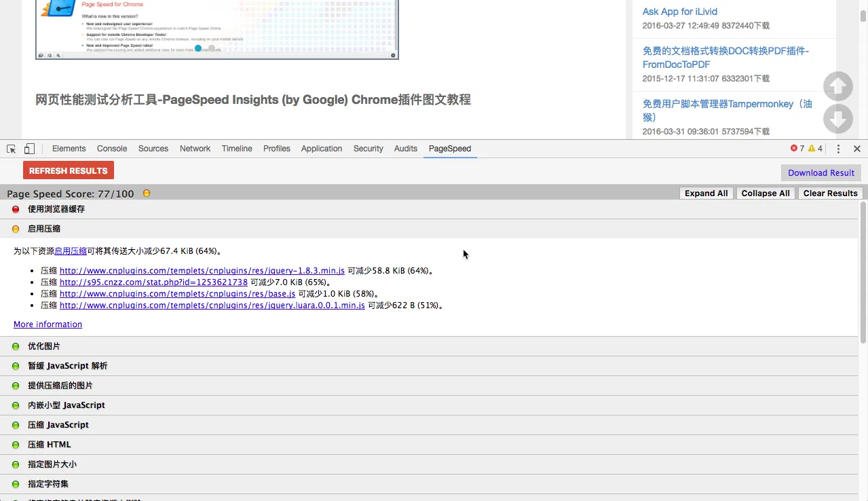Open DevTools three-dot customize menu
Screen dimensions: 868x501
(x=838, y=149)
